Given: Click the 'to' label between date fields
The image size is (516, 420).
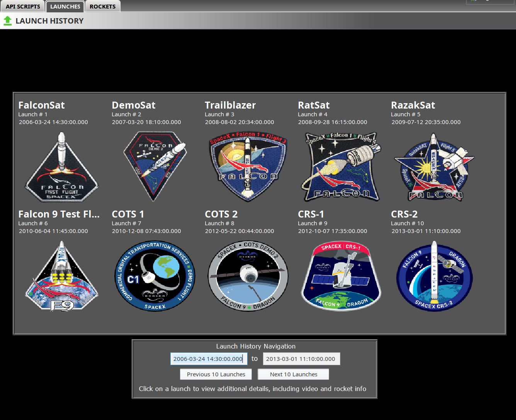Looking at the screenshot, I should click(x=255, y=359).
